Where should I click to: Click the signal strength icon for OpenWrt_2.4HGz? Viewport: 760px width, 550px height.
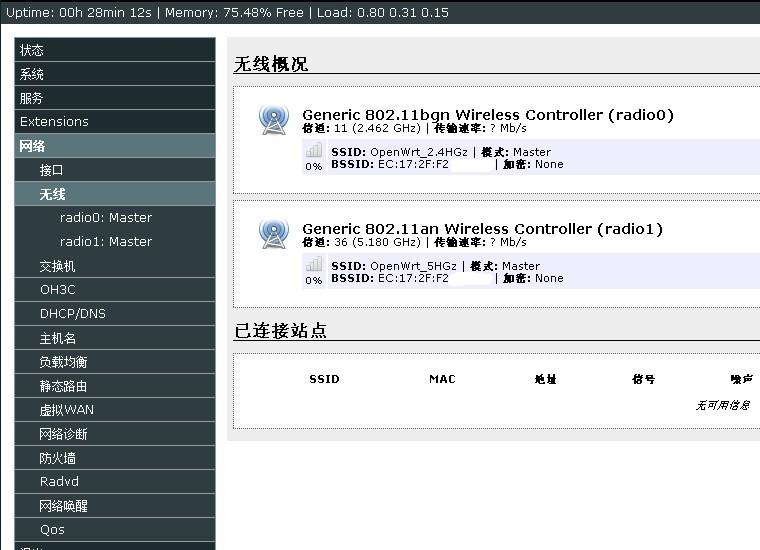(x=314, y=150)
